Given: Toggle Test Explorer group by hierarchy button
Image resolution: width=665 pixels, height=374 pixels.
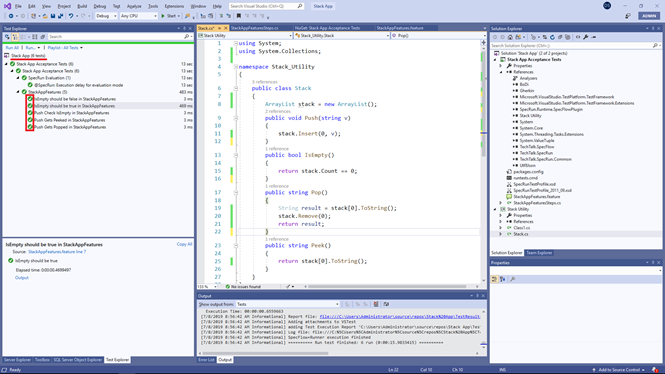Looking at the screenshot, I should click(15, 37).
